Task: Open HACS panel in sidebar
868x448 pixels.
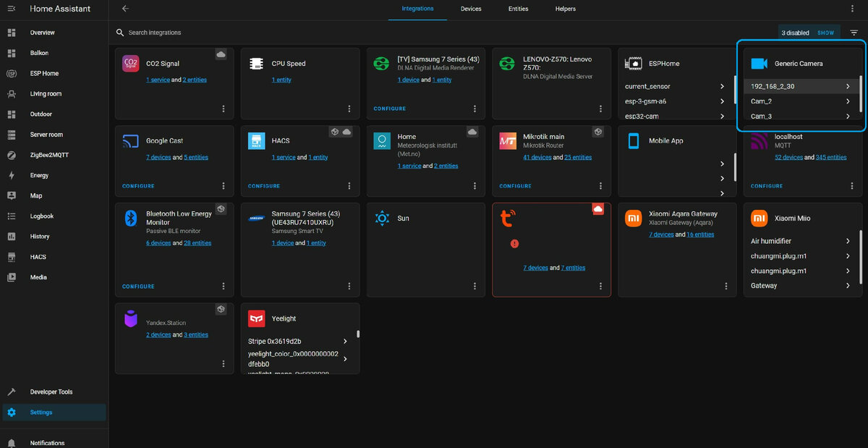Action: click(x=54, y=257)
